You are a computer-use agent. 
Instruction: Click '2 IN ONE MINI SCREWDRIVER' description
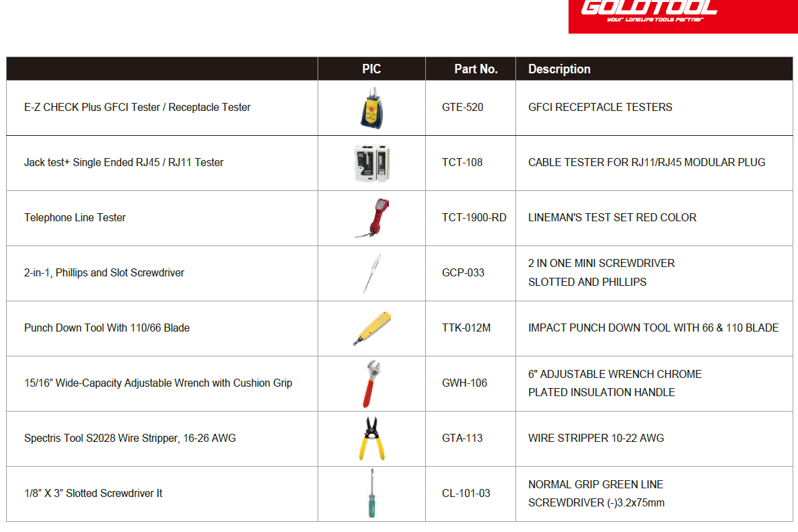coord(602,264)
